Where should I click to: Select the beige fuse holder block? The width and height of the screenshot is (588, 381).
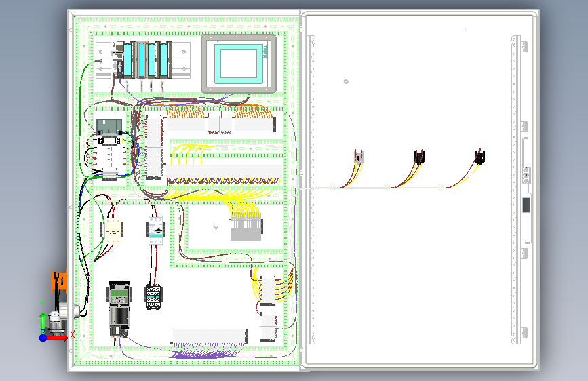coord(113,229)
